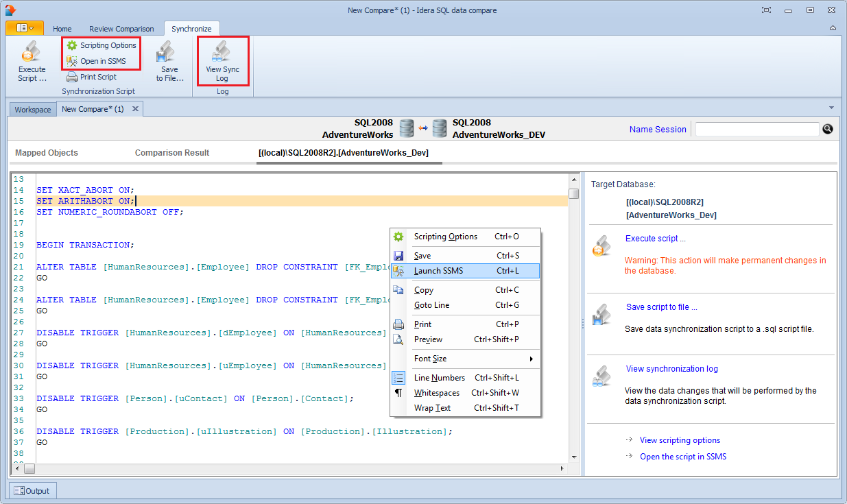This screenshot has width=847, height=504.
Task: Toggle Wrap Text in context menu
Action: coord(432,408)
